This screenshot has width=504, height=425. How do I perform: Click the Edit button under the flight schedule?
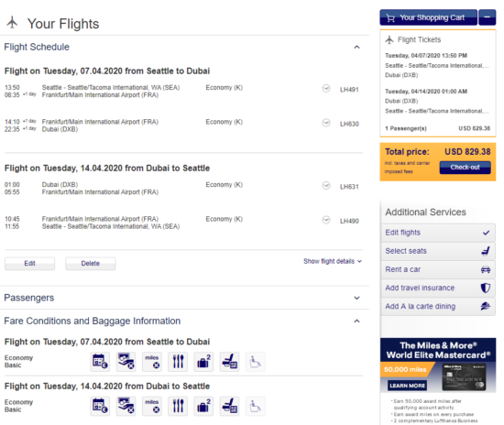point(29,264)
